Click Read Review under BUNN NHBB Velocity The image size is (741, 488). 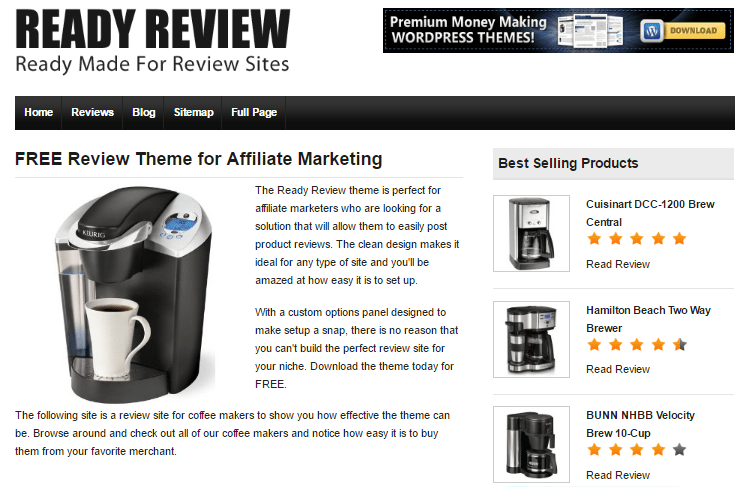point(618,475)
